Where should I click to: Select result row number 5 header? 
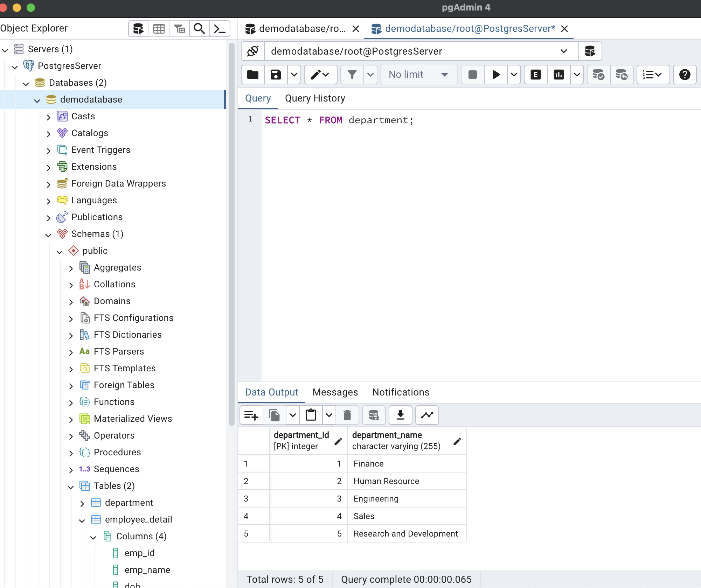pos(254,533)
